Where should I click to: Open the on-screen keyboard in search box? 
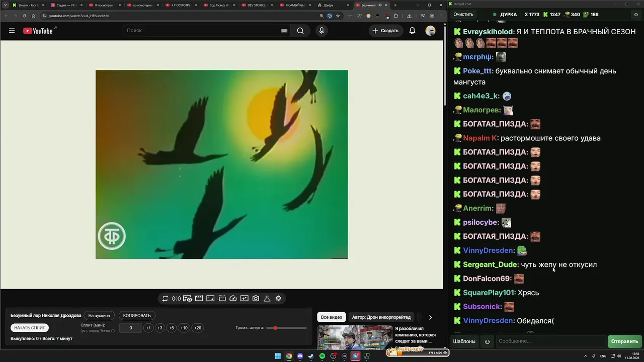284,31
